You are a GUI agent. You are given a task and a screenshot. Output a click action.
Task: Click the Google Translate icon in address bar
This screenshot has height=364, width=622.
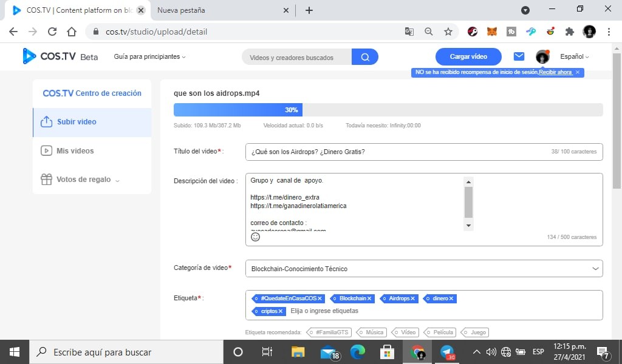409,32
